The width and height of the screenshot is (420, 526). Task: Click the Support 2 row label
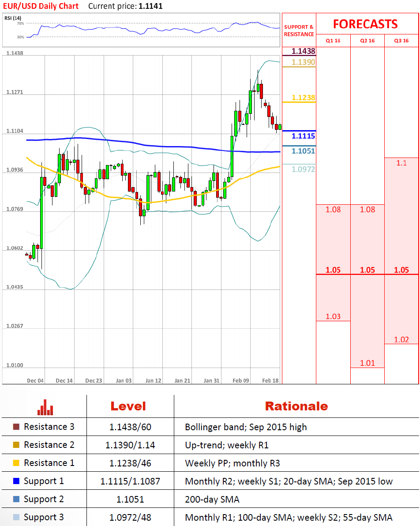(44, 500)
